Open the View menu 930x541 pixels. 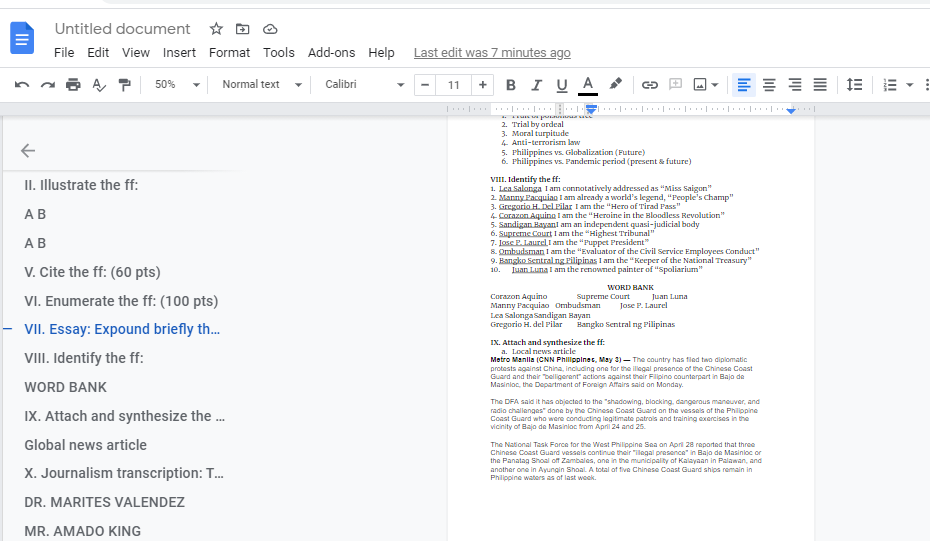136,53
